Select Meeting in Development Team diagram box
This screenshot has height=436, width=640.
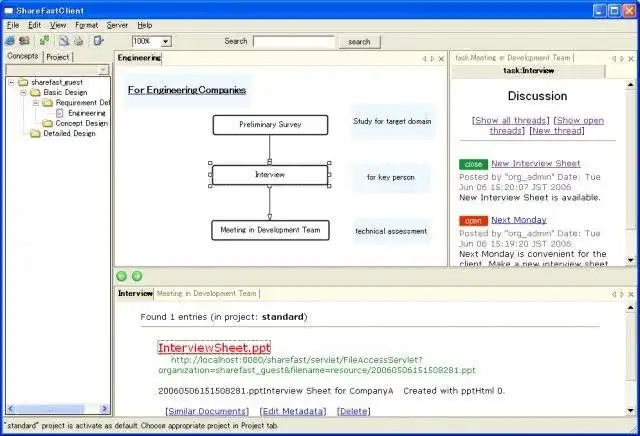270,230
